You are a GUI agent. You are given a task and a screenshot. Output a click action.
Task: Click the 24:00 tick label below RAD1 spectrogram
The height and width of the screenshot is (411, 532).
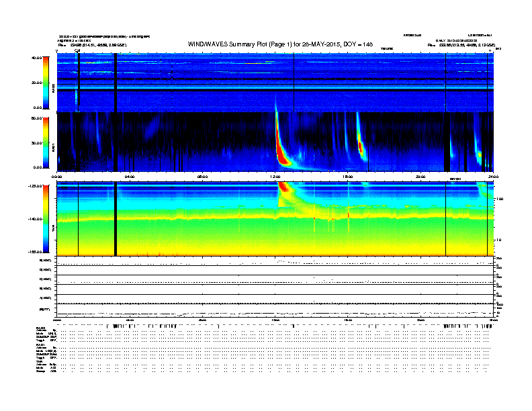coord(493,177)
